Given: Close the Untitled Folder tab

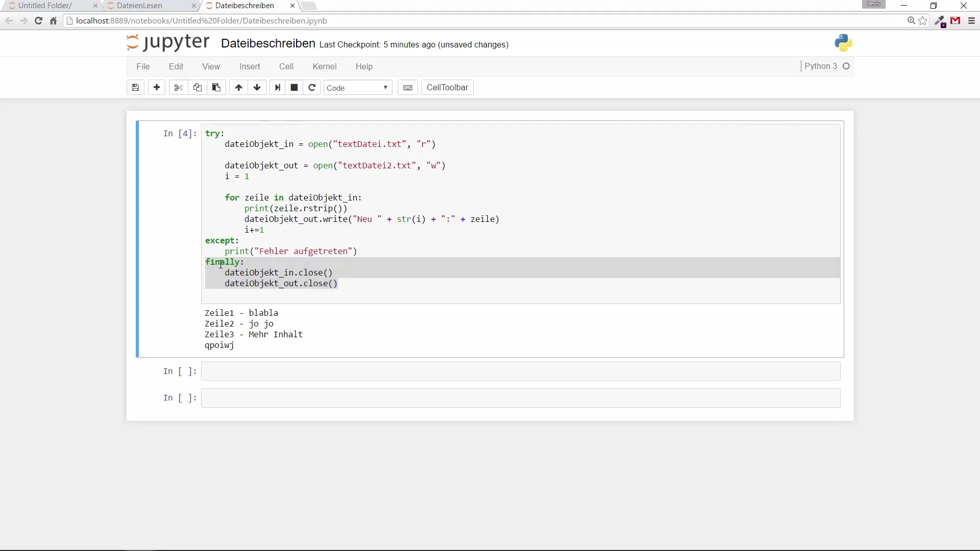Looking at the screenshot, I should click(x=95, y=6).
